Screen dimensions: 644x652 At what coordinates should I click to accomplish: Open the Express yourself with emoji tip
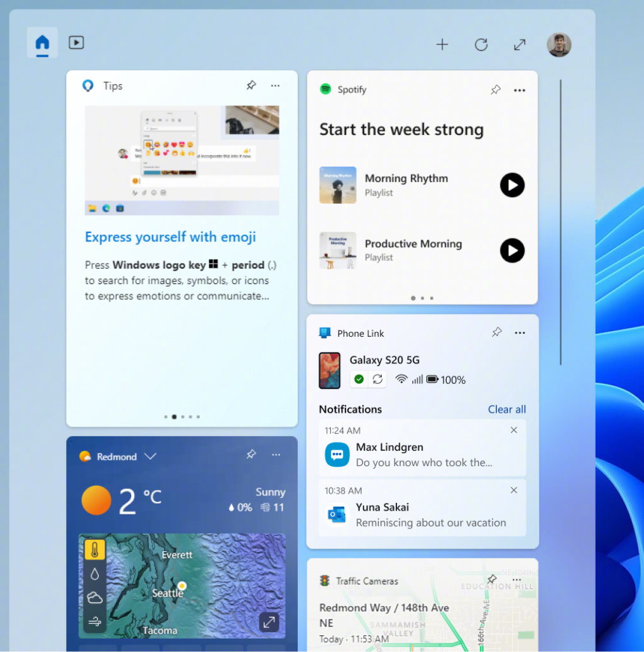click(170, 237)
